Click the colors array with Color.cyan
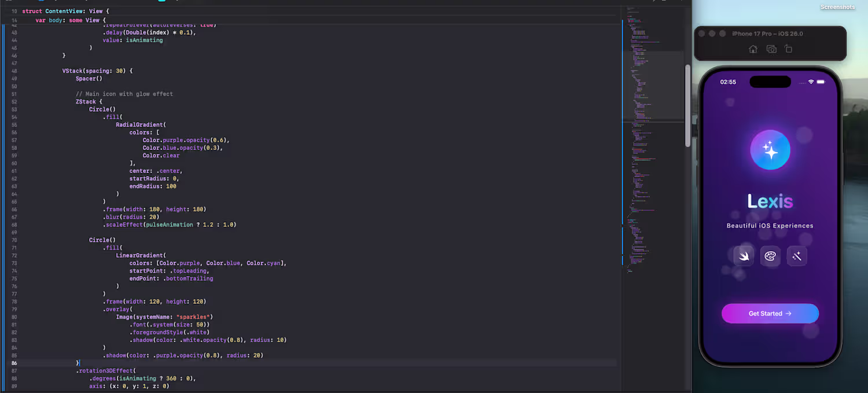This screenshot has height=393, width=868. (208, 263)
